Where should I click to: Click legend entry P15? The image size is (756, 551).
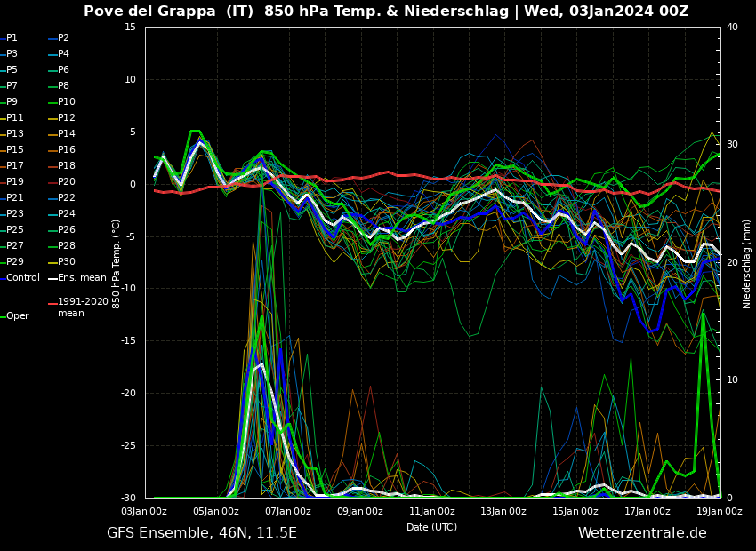pos(14,149)
